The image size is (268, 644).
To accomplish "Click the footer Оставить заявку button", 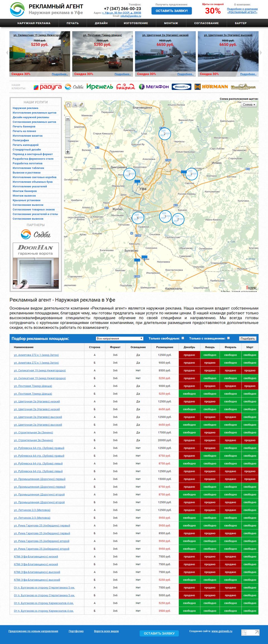I will [x=159, y=633].
